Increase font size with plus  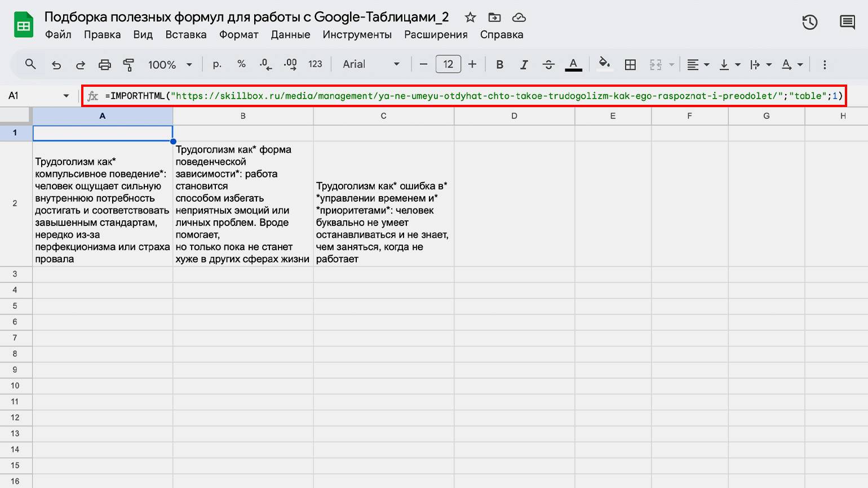(x=472, y=64)
